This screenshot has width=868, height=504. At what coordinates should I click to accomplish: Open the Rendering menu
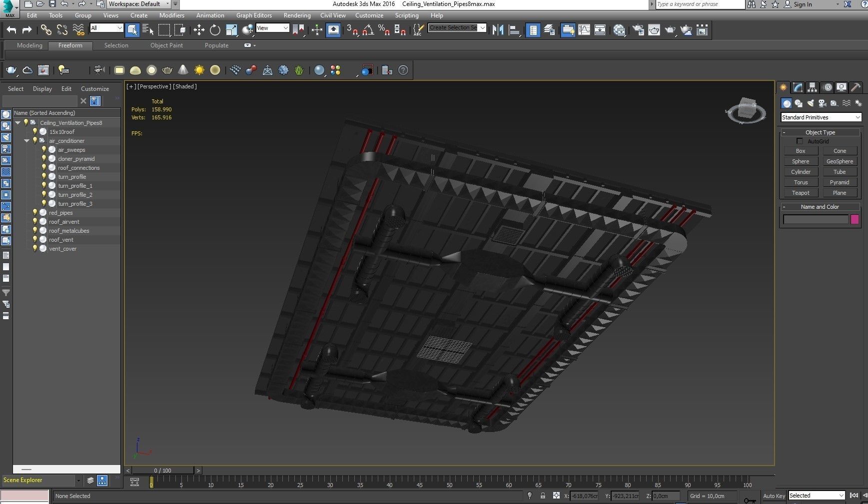click(x=297, y=15)
